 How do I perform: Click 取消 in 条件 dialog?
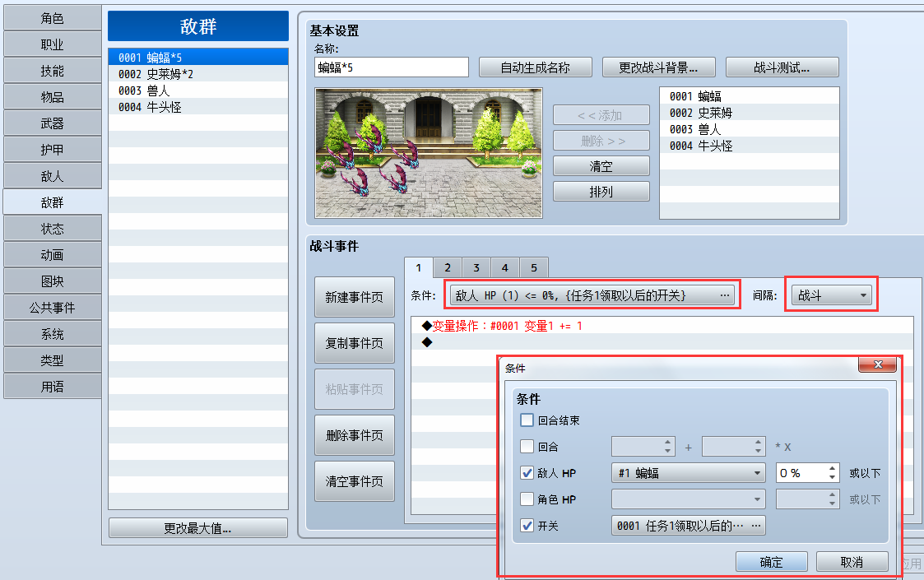coord(852,562)
